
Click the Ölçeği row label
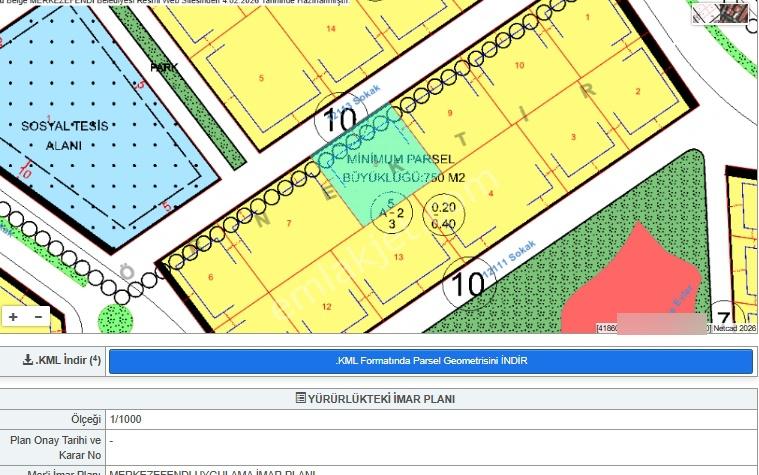86,419
